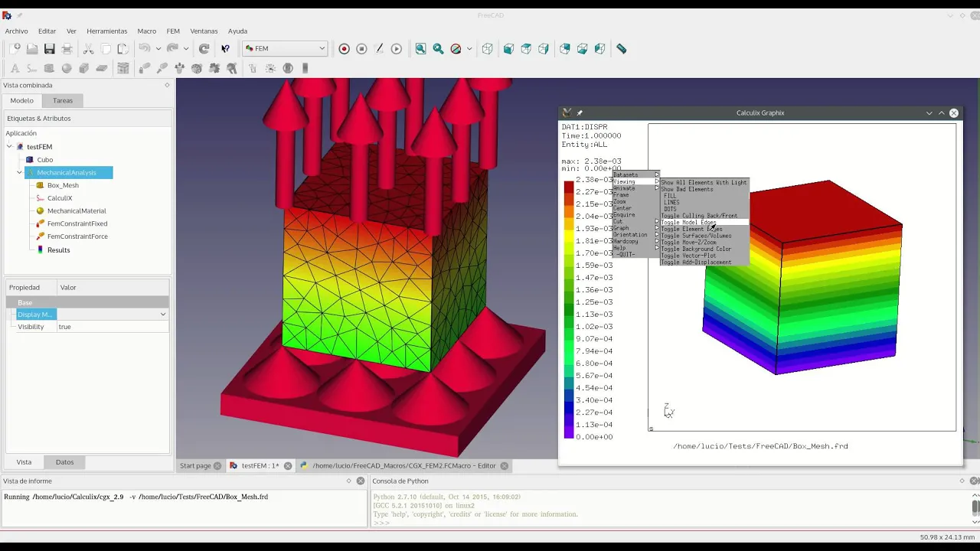Screen dimensions: 980x551
Task: Set isometric view with wireframe cube icon
Action: pyautogui.click(x=487, y=48)
